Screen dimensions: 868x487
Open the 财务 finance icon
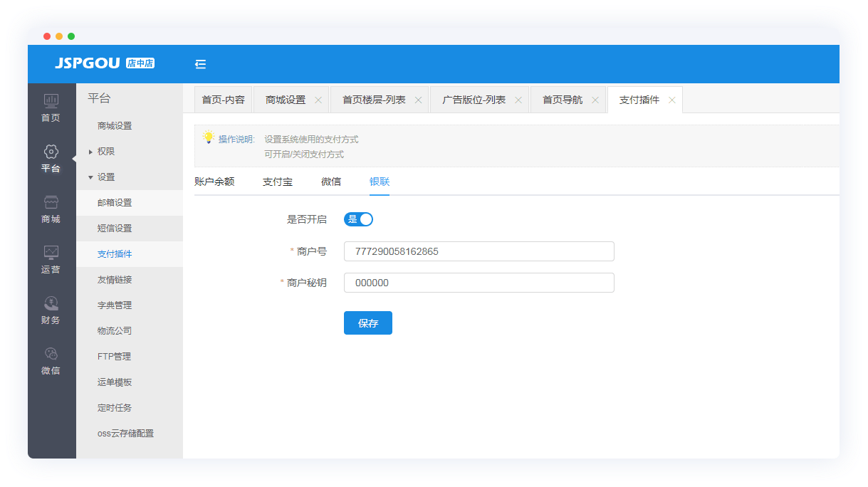(x=51, y=303)
